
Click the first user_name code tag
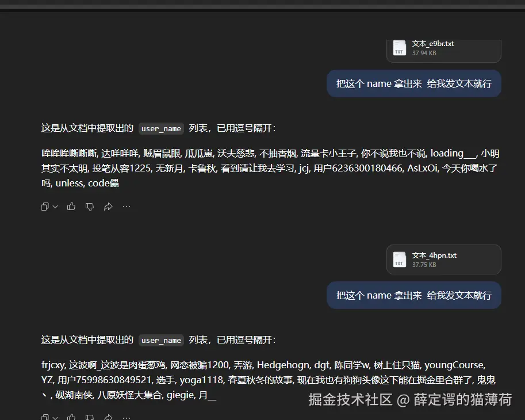tap(161, 129)
